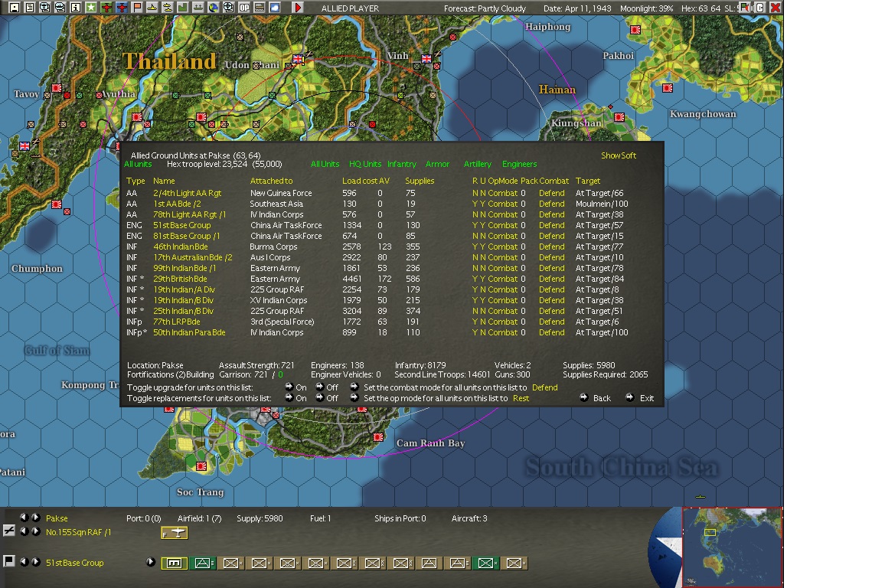The image size is (885, 588).
Task: Turn replacements On for listed units
Action: pyautogui.click(x=289, y=398)
